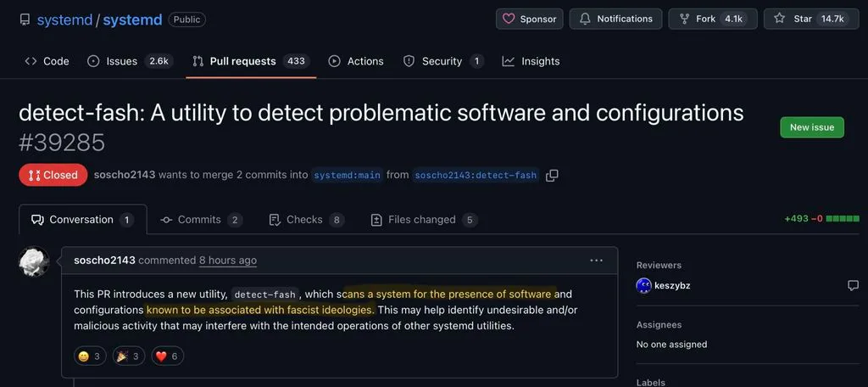Click the Pull requests count badge 433
The width and height of the screenshot is (868, 387).
(296, 61)
